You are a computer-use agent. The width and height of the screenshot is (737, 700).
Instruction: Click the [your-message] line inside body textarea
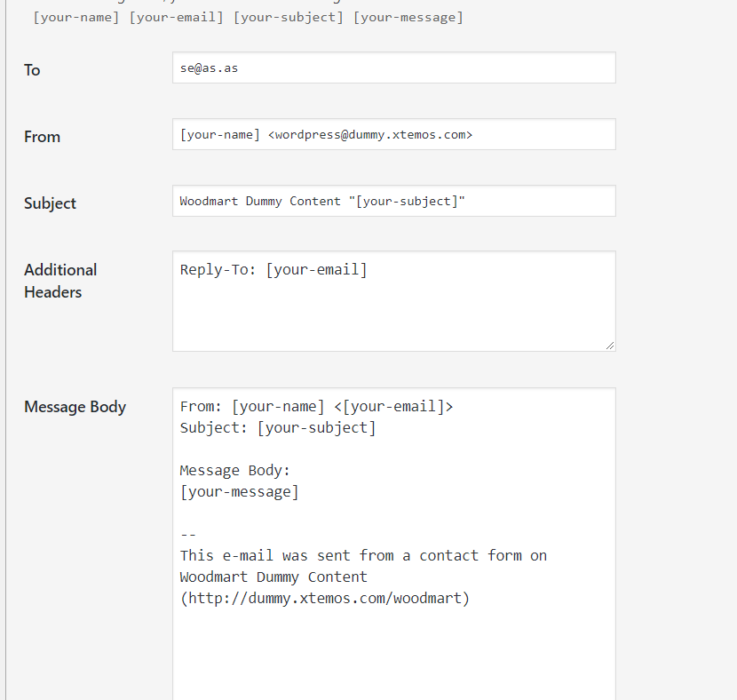pyautogui.click(x=239, y=491)
